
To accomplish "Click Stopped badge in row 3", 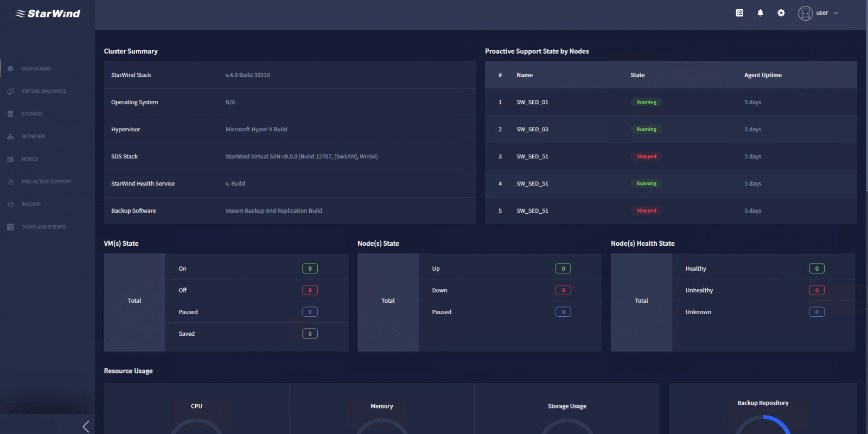I will coord(646,156).
